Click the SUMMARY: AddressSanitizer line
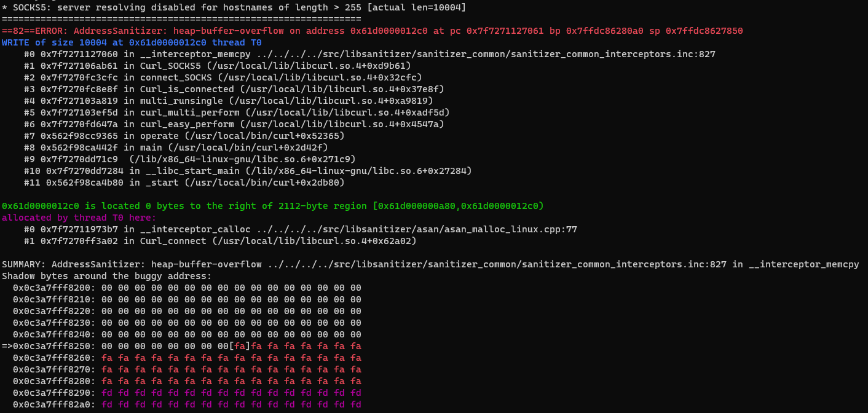 coord(430,264)
